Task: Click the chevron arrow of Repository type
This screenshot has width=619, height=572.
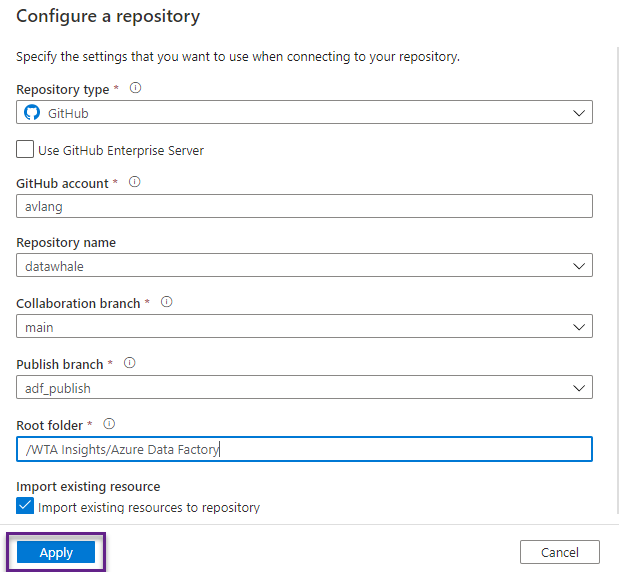Action: [579, 113]
